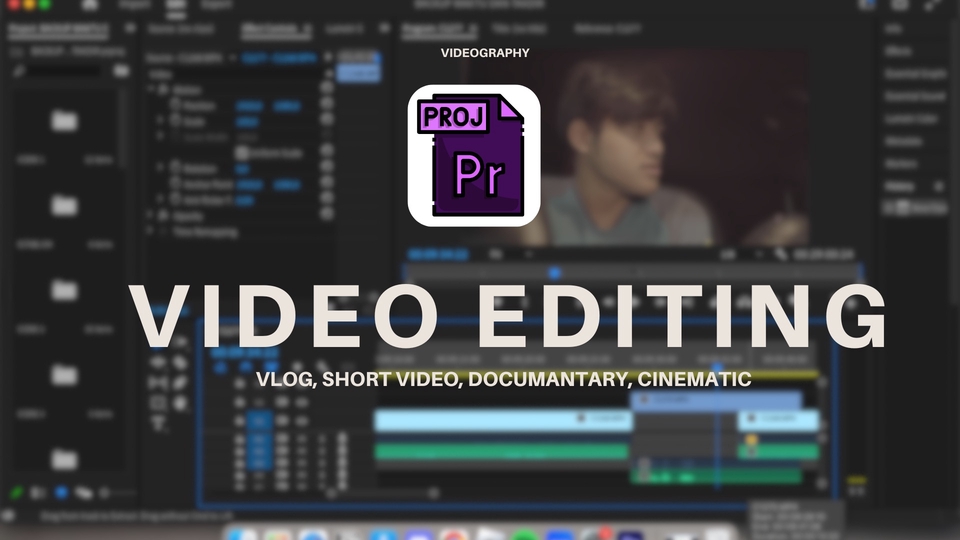The image size is (960, 540).
Task: Select the VIDEOGRAPHY label above the icon
Action: (x=485, y=53)
